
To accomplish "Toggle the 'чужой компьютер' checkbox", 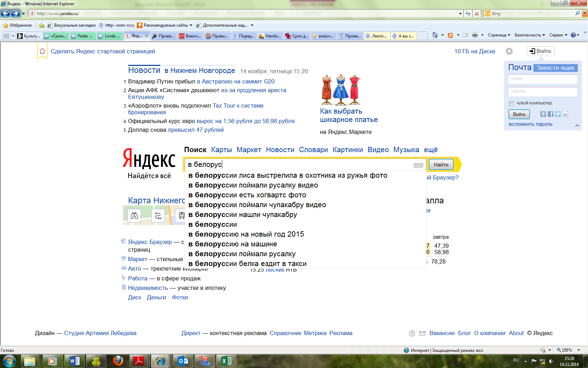I will pos(511,103).
